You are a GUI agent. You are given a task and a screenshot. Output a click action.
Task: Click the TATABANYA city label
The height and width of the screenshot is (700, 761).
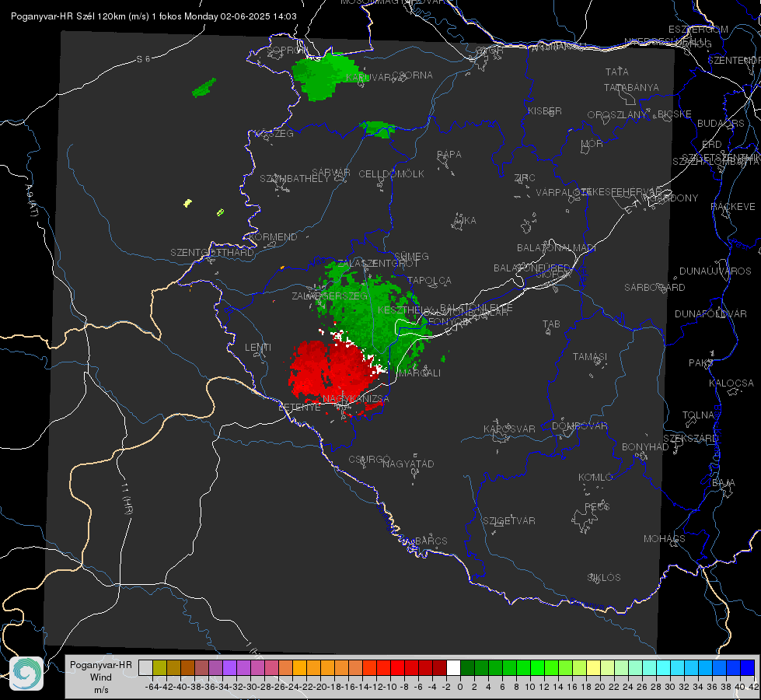click(x=631, y=87)
